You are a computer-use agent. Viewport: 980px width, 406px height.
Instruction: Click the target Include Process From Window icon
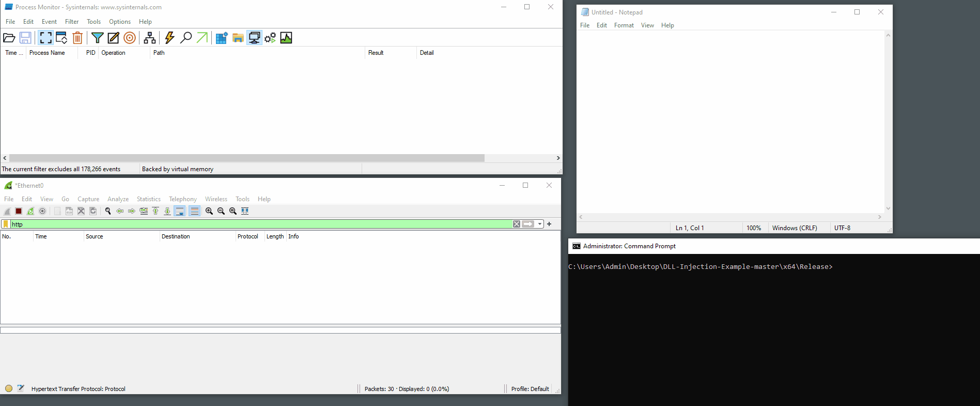point(130,38)
